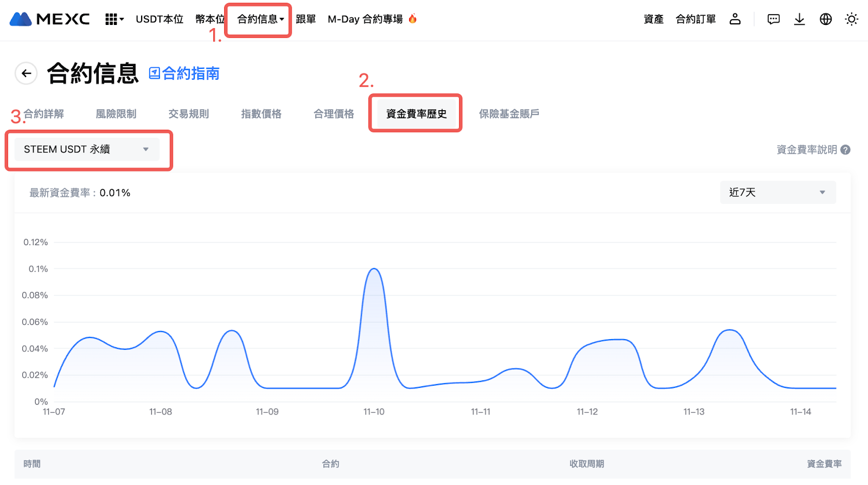Click the download app icon
The image size is (868, 485).
pyautogui.click(x=799, y=20)
